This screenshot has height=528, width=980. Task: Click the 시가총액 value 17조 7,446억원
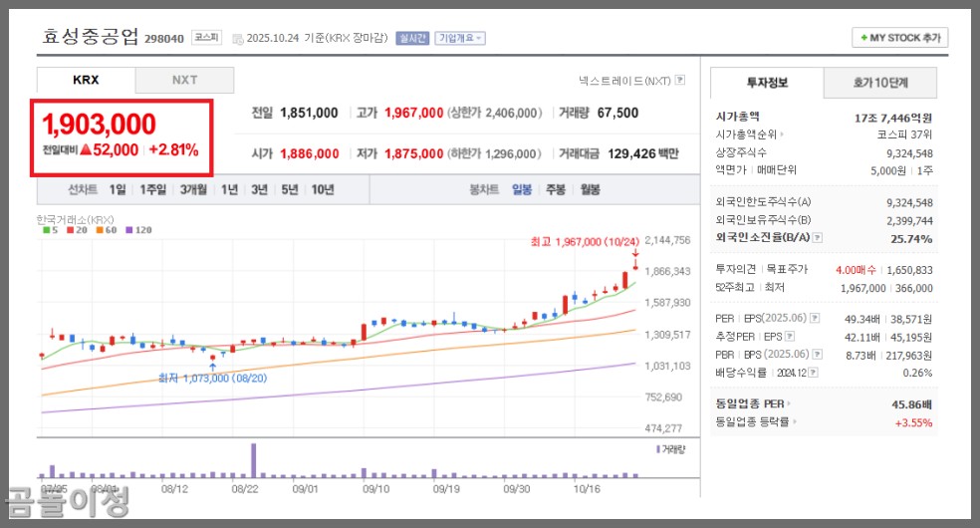point(893,118)
